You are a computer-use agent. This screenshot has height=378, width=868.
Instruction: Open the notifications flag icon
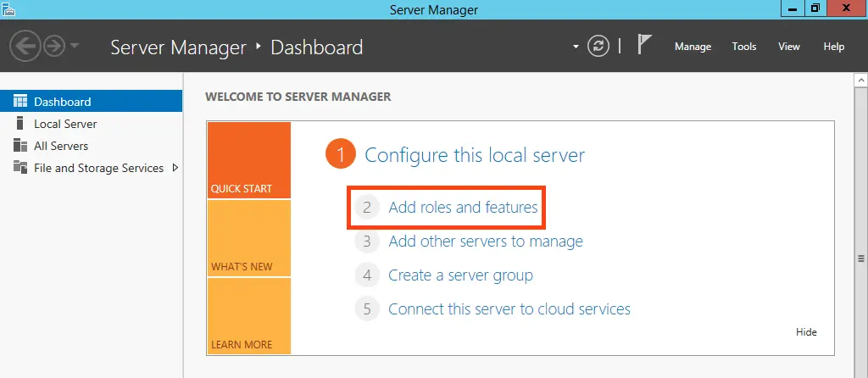pyautogui.click(x=644, y=46)
